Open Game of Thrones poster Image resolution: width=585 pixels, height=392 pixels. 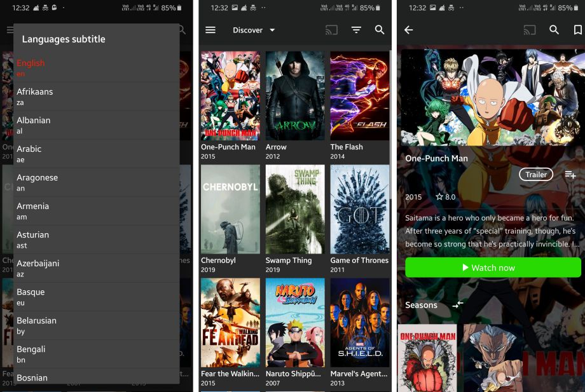[x=360, y=209]
